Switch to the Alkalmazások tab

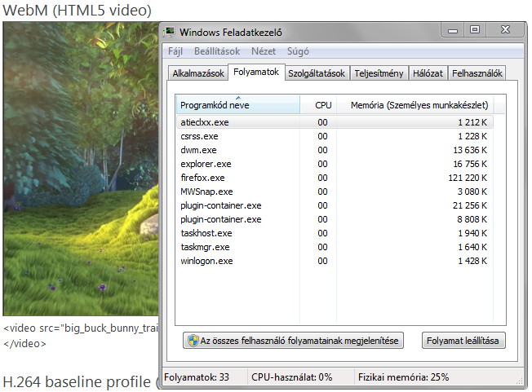198,73
